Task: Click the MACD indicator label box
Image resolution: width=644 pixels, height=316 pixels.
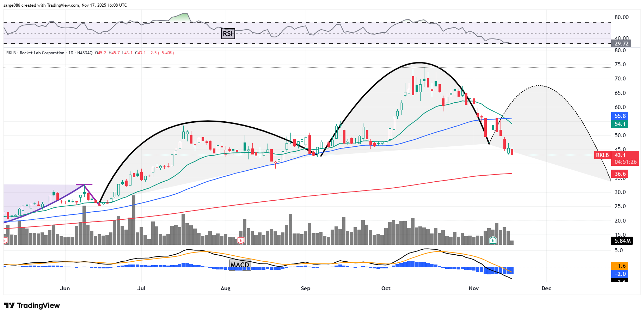Action: pos(240,265)
